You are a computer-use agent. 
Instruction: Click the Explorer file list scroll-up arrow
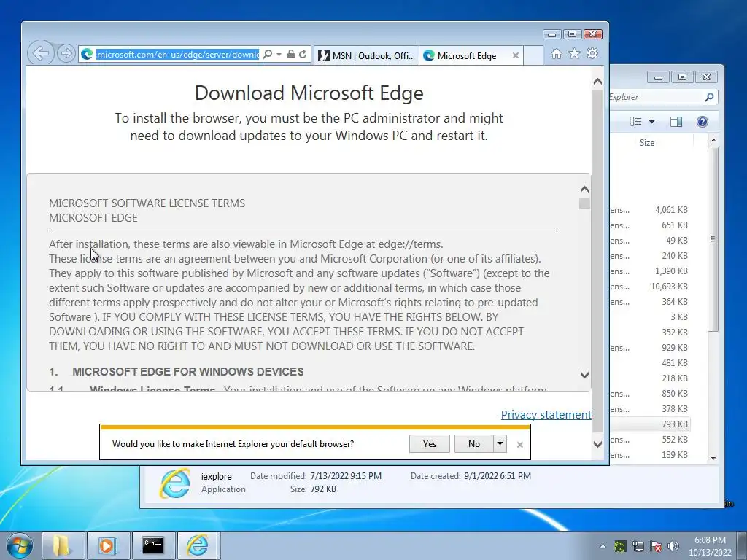click(713, 140)
